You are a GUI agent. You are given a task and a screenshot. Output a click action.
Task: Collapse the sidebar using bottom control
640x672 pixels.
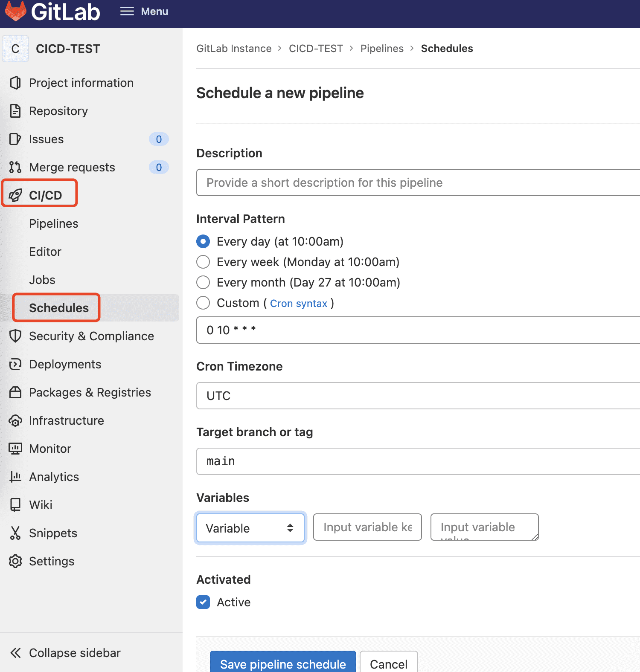click(x=65, y=653)
